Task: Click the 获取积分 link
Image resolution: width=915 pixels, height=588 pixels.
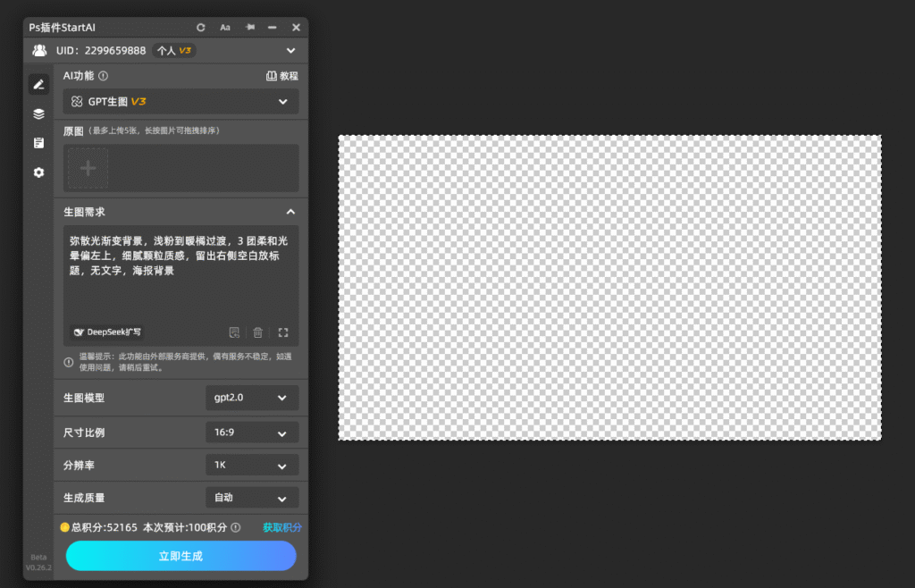Action: [x=282, y=527]
